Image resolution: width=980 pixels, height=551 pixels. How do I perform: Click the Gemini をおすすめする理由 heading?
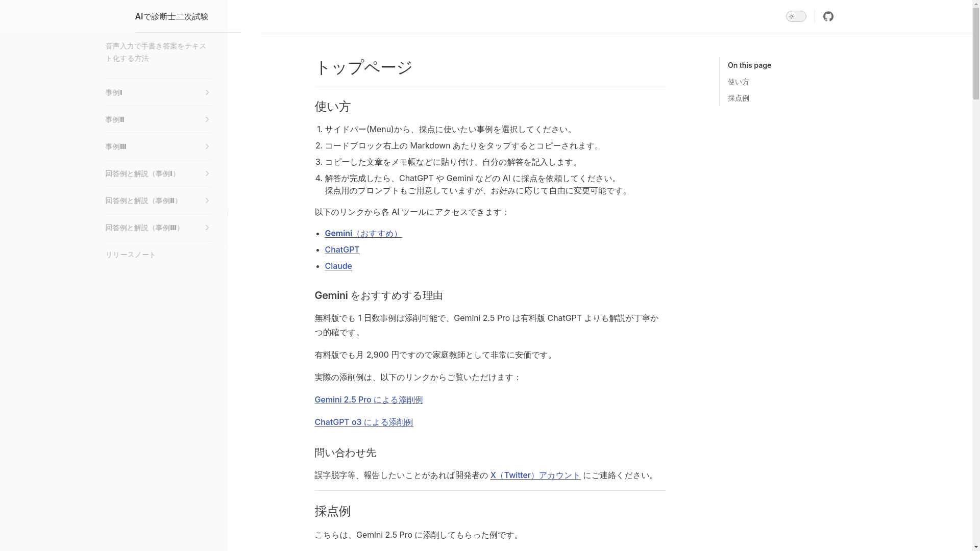tap(379, 295)
